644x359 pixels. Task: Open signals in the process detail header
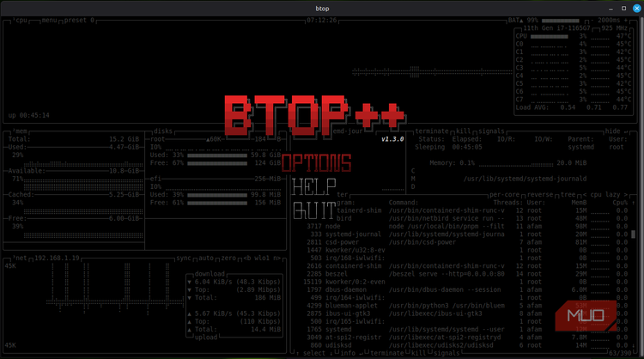click(491, 131)
